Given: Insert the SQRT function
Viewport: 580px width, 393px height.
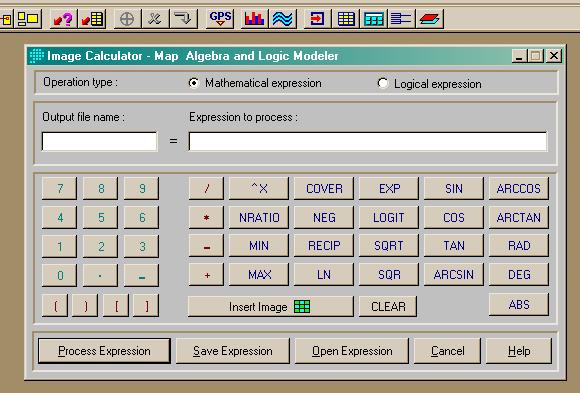Looking at the screenshot, I should point(389,246).
